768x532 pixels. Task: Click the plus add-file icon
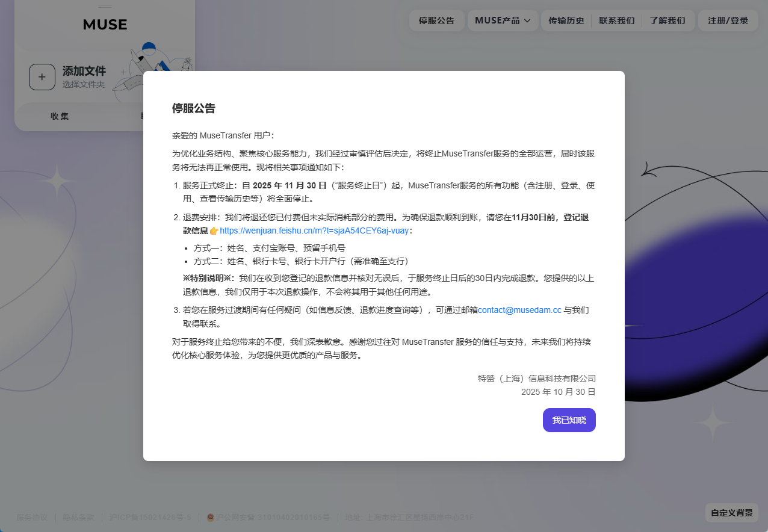pyautogui.click(x=42, y=77)
